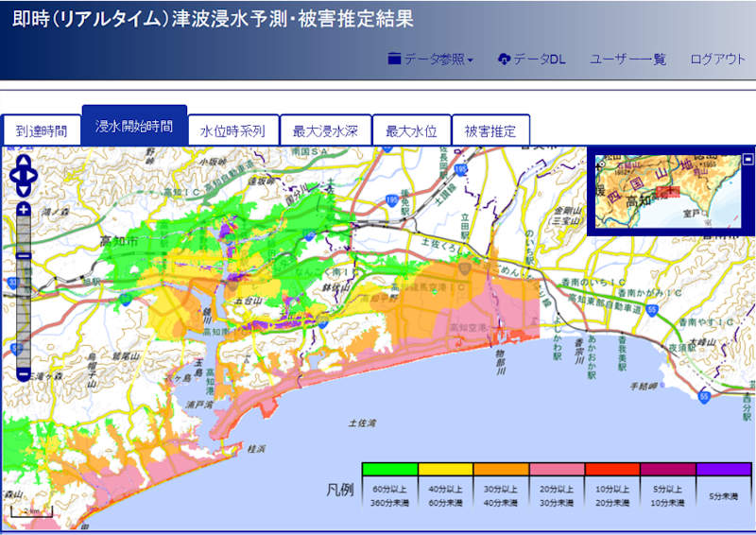Click the 手結岬 label on the map
The height and width of the screenshot is (535, 756).
tap(644, 386)
